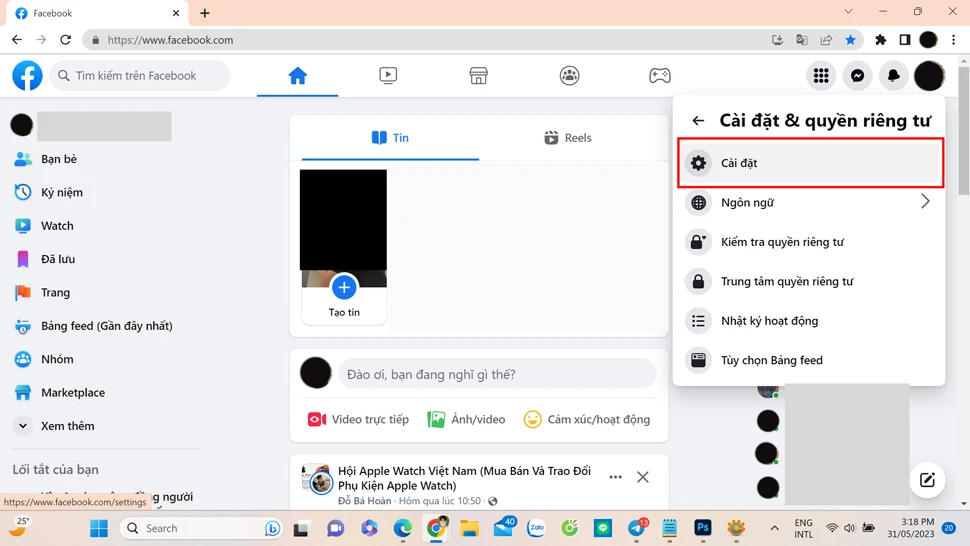
Task: Open the Ngôn ngữ language entry
Action: pos(810,202)
